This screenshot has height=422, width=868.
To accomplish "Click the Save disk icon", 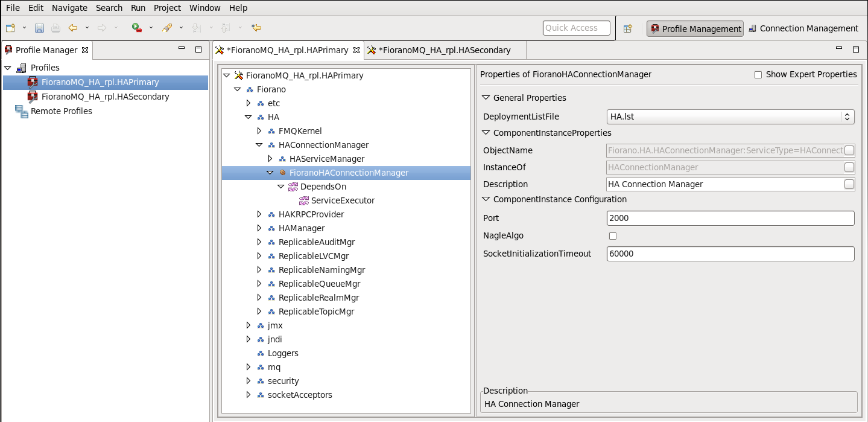I will click(x=39, y=28).
